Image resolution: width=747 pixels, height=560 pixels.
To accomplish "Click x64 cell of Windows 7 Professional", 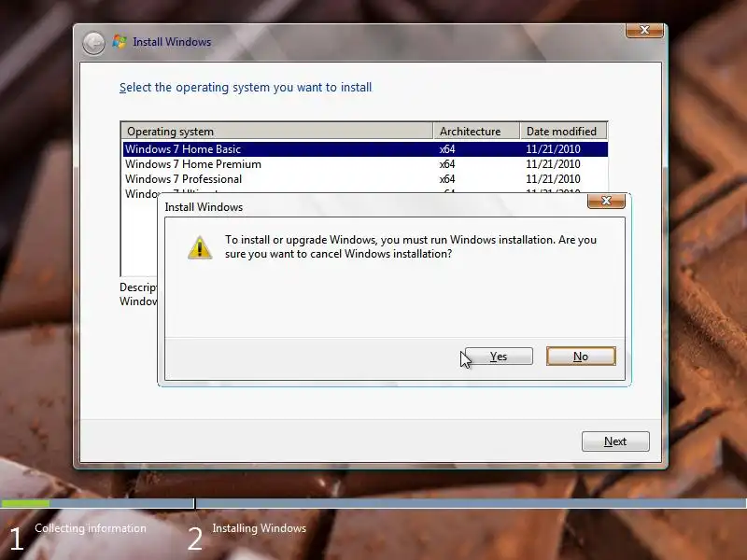I will (447, 179).
